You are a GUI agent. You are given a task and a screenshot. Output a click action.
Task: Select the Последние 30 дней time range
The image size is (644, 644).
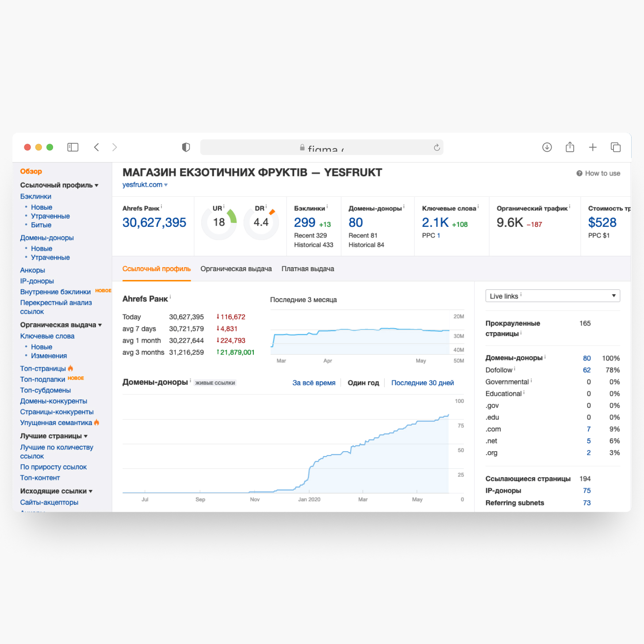[422, 383]
